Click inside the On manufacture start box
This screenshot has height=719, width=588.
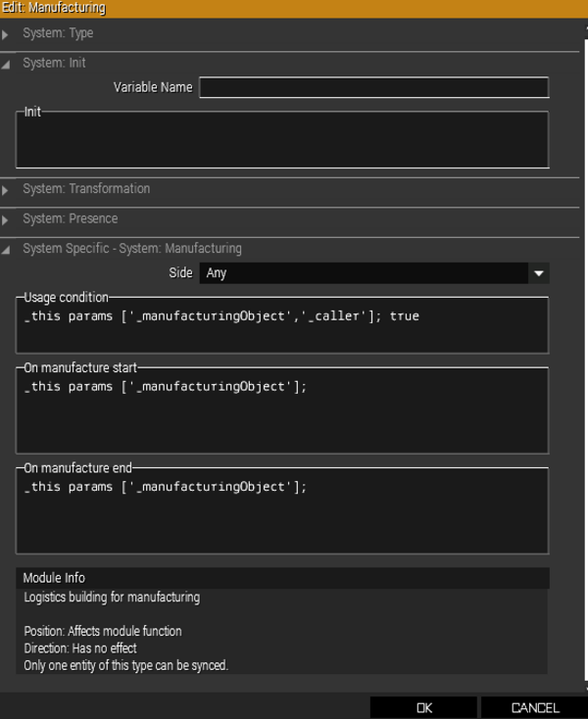coord(282,410)
